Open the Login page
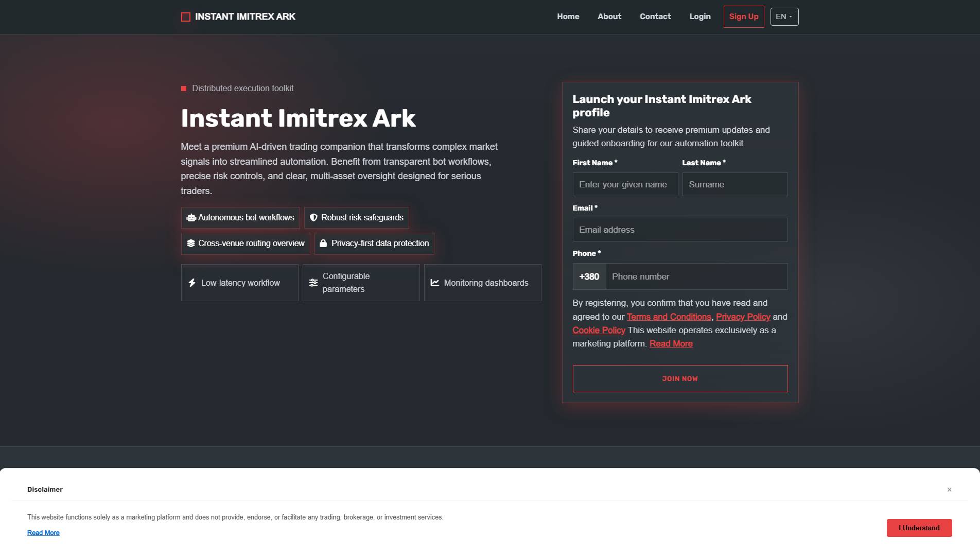This screenshot has height=555, width=980. tap(700, 16)
